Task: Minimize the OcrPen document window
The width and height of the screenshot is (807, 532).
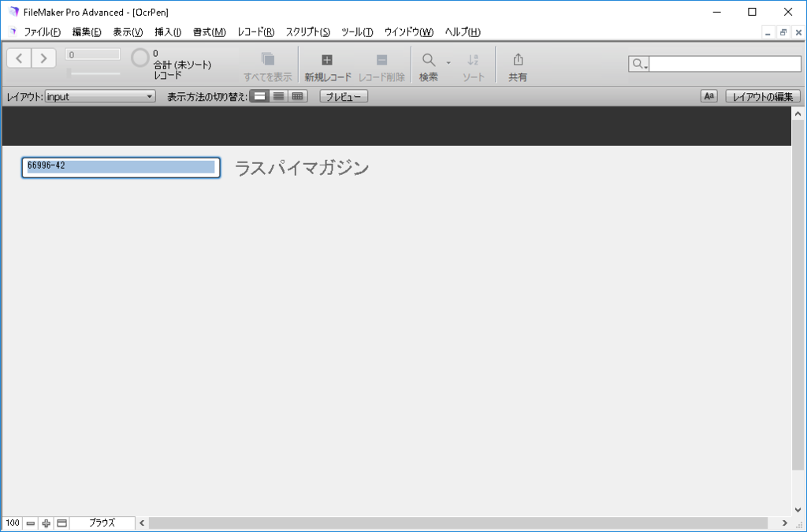Action: pyautogui.click(x=768, y=32)
